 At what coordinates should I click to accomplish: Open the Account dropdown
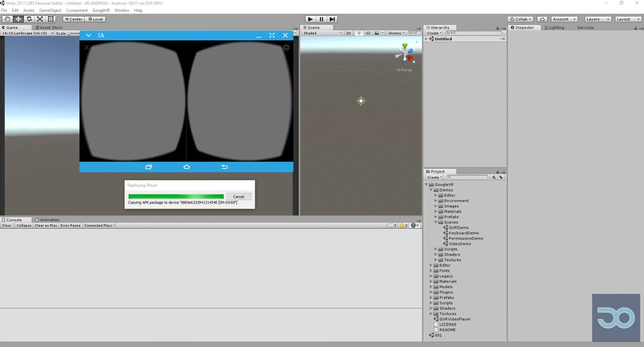click(x=563, y=19)
